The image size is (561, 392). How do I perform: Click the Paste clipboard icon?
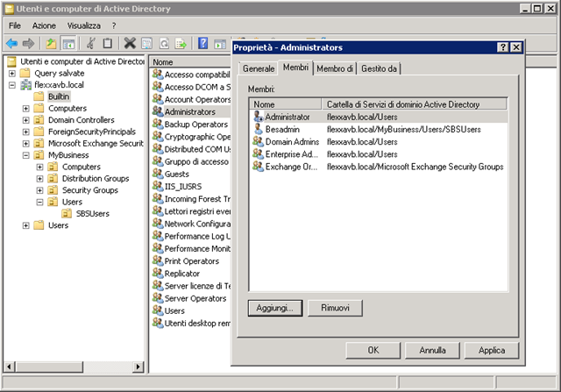[107, 43]
